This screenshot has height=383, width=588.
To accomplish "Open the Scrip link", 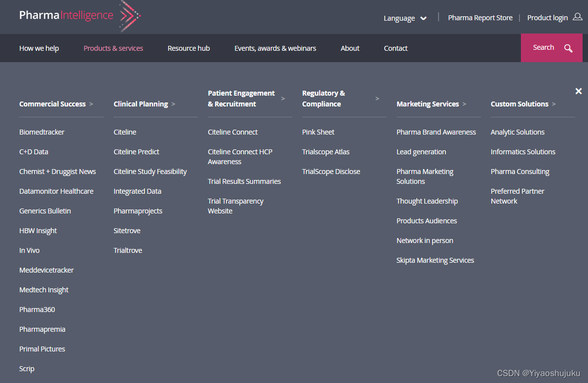I will [27, 369].
